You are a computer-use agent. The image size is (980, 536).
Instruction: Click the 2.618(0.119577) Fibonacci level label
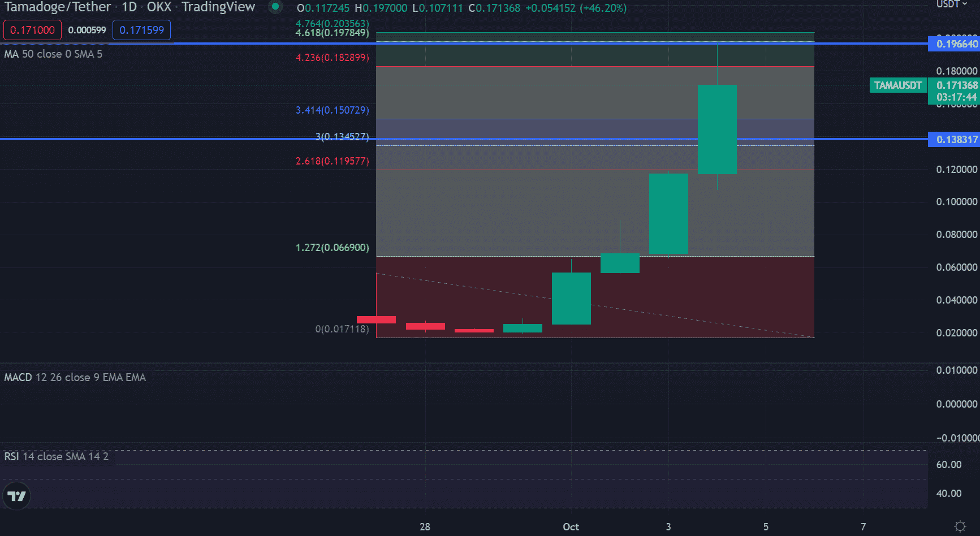click(332, 161)
